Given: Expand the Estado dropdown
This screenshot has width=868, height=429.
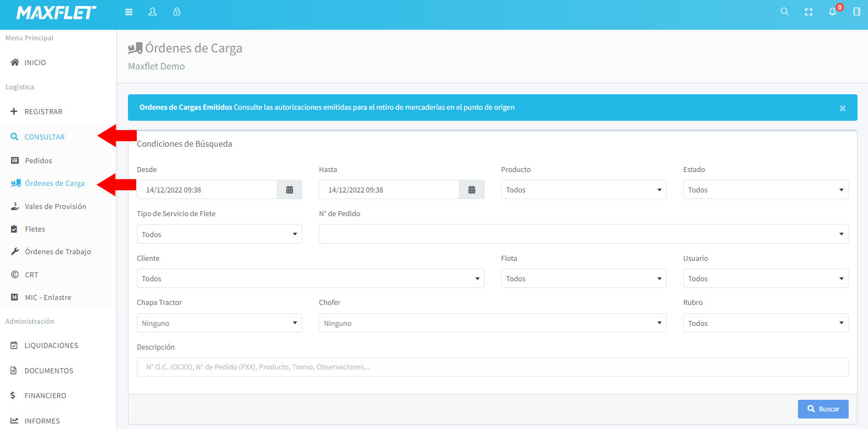Looking at the screenshot, I should [x=765, y=190].
